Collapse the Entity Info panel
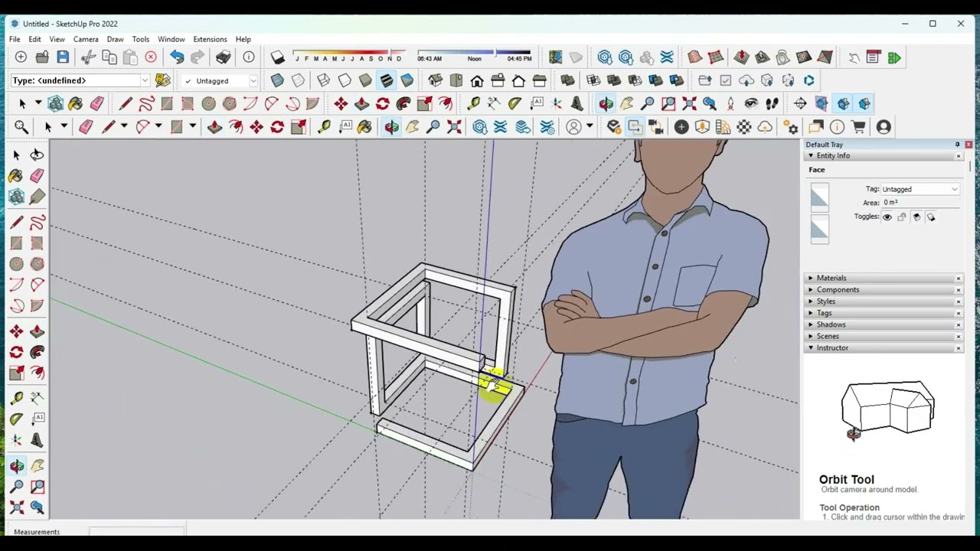Image resolution: width=980 pixels, height=551 pixels. point(811,156)
